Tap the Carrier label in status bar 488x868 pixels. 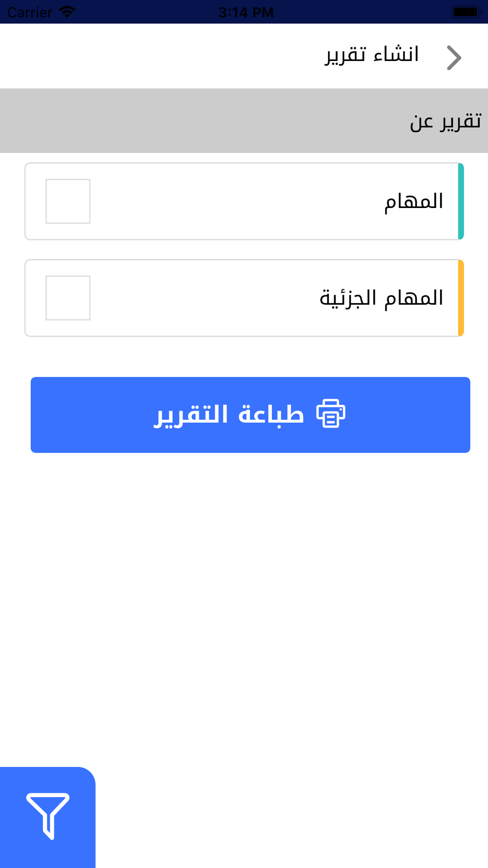coord(30,12)
